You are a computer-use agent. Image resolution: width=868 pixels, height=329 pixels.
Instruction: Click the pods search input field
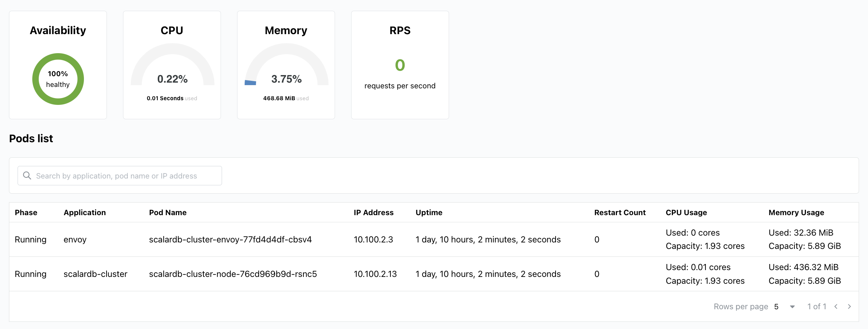point(126,176)
